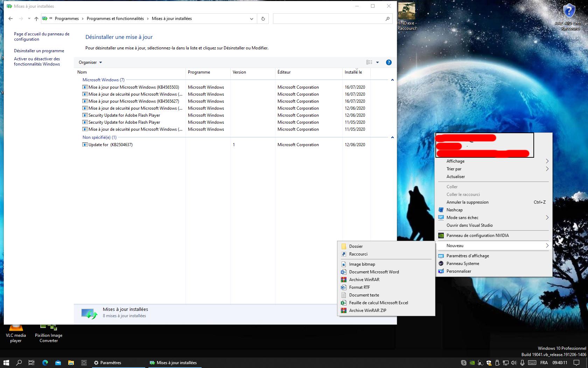Open VLC media player desktop icon
Screen dimensions: 588x368
(x=16, y=334)
